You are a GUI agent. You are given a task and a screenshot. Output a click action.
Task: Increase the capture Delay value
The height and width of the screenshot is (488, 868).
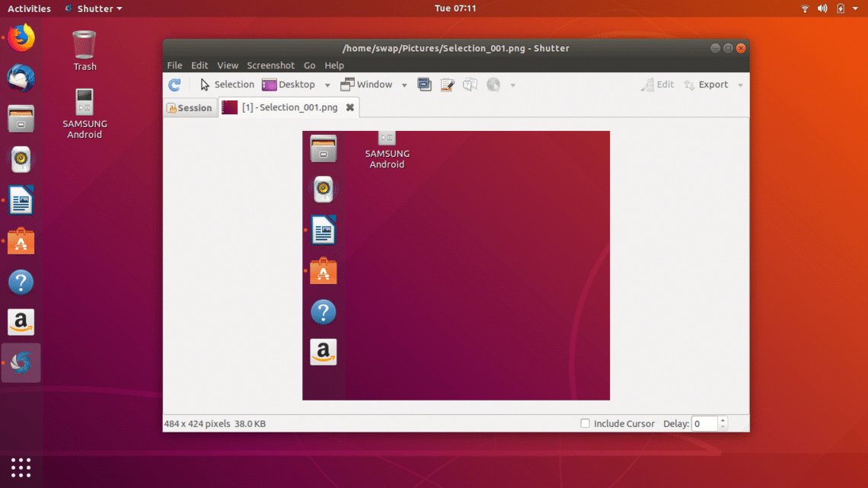pos(722,419)
